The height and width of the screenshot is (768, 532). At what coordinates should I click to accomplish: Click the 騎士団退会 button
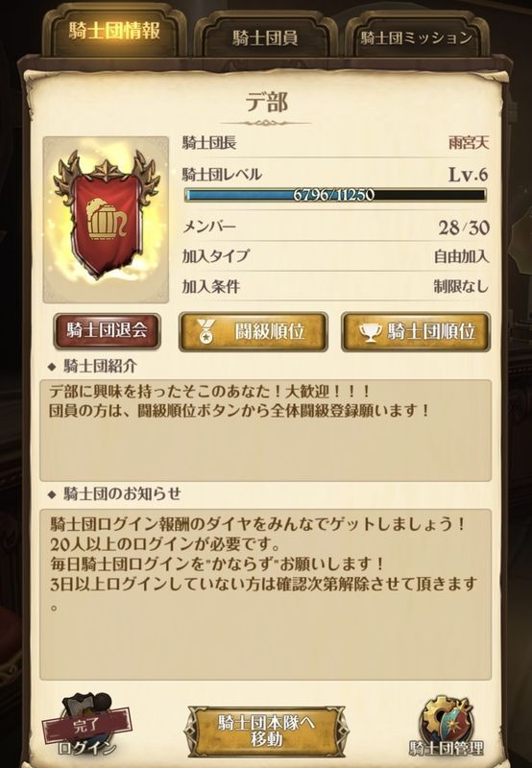pyautogui.click(x=107, y=331)
